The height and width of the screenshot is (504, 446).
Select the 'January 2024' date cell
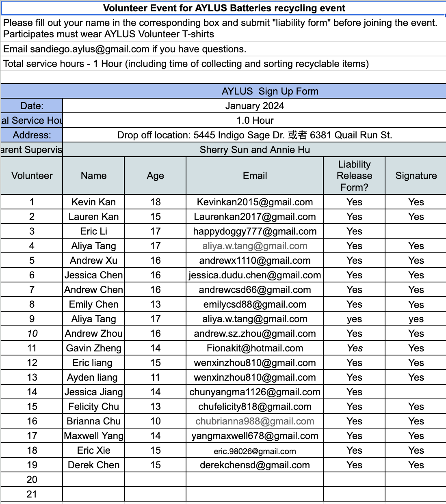pos(255,106)
